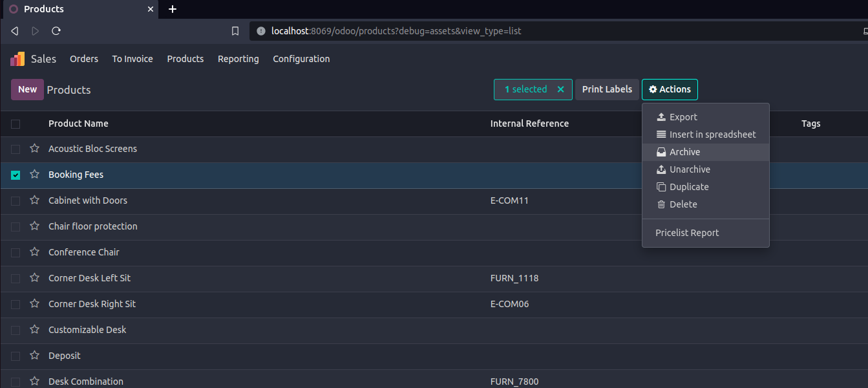Tick the Deposit row checkbox
Screen dimensions: 868x388
16,356
